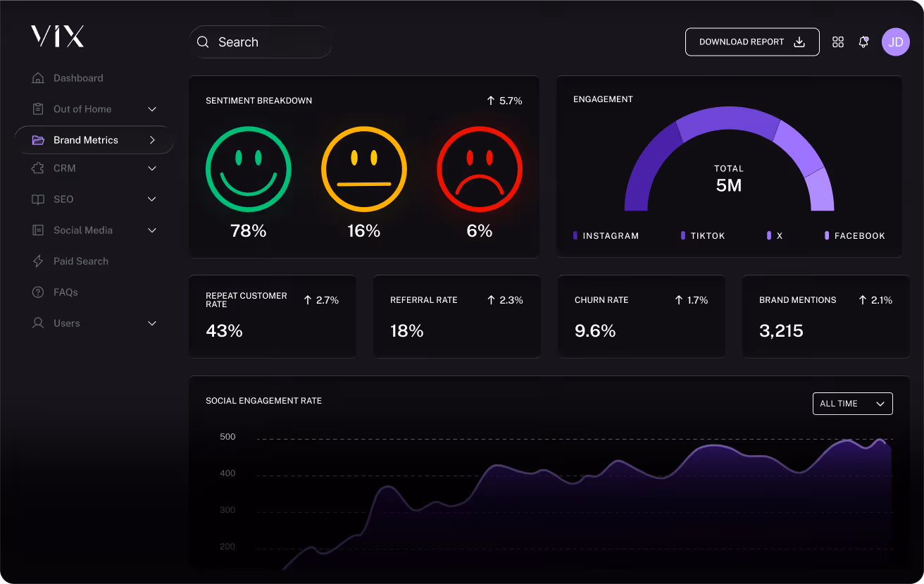Viewport: 924px width, 584px height.
Task: Click the 78% positive sentiment value
Action: (x=249, y=231)
